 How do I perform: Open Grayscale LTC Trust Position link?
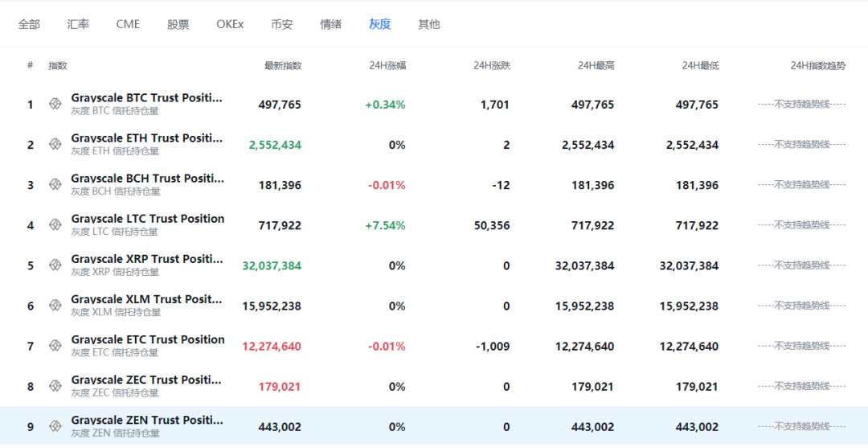(148, 219)
